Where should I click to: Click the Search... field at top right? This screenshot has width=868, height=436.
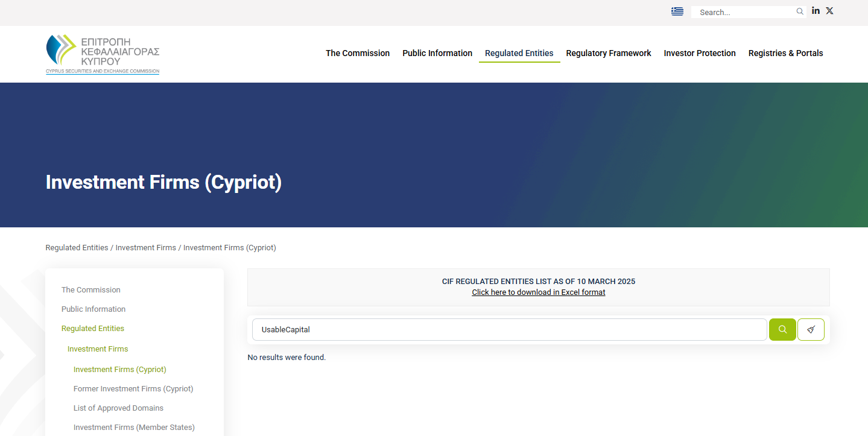pos(745,11)
